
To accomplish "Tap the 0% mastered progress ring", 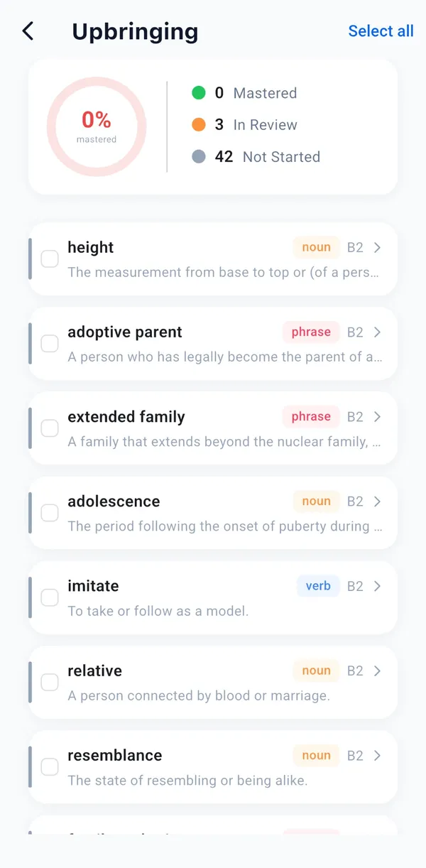I will click(97, 126).
